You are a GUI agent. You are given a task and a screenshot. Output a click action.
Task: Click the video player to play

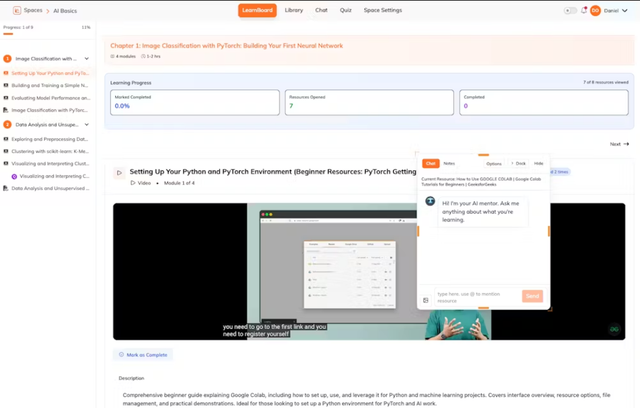tap(369, 271)
